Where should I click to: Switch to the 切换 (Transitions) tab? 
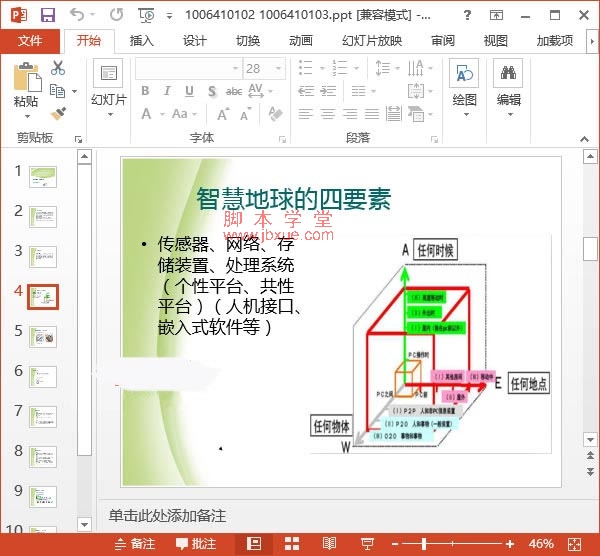pos(248,41)
